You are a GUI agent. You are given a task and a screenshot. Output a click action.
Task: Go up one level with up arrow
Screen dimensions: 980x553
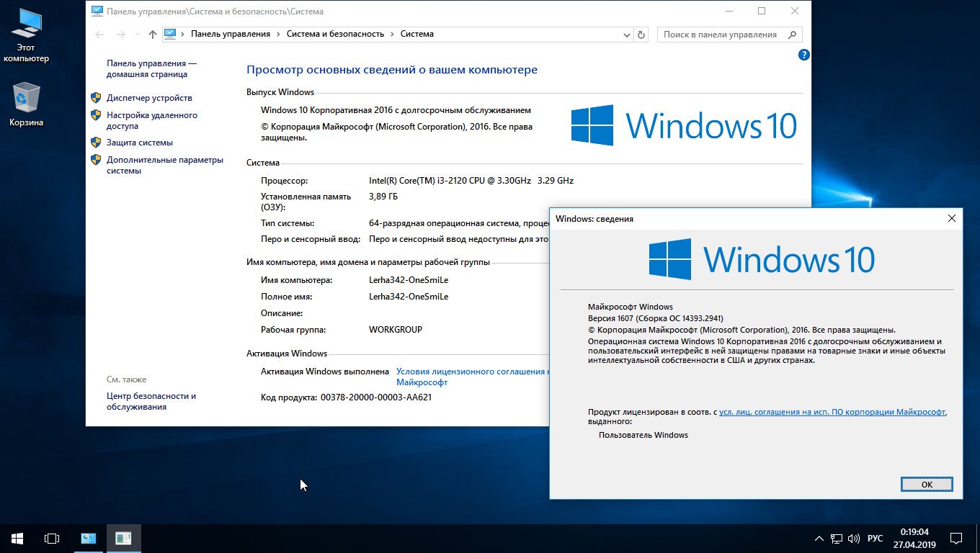(x=152, y=34)
